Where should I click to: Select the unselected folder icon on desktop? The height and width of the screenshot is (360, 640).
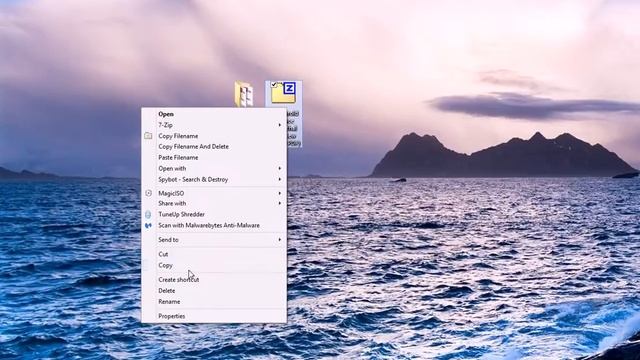click(244, 94)
